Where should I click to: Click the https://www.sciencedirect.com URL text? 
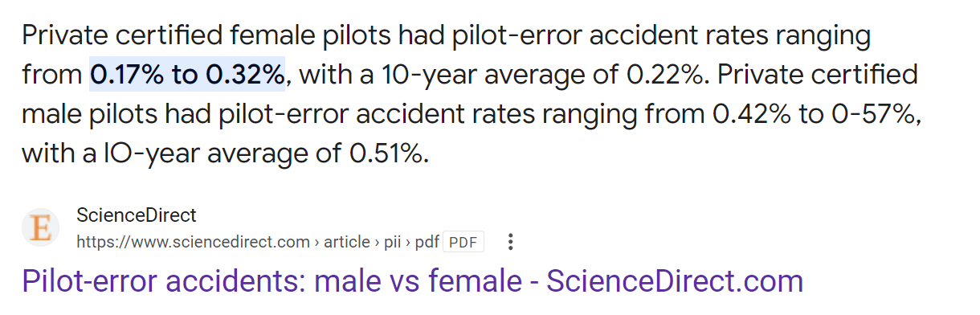(x=193, y=242)
